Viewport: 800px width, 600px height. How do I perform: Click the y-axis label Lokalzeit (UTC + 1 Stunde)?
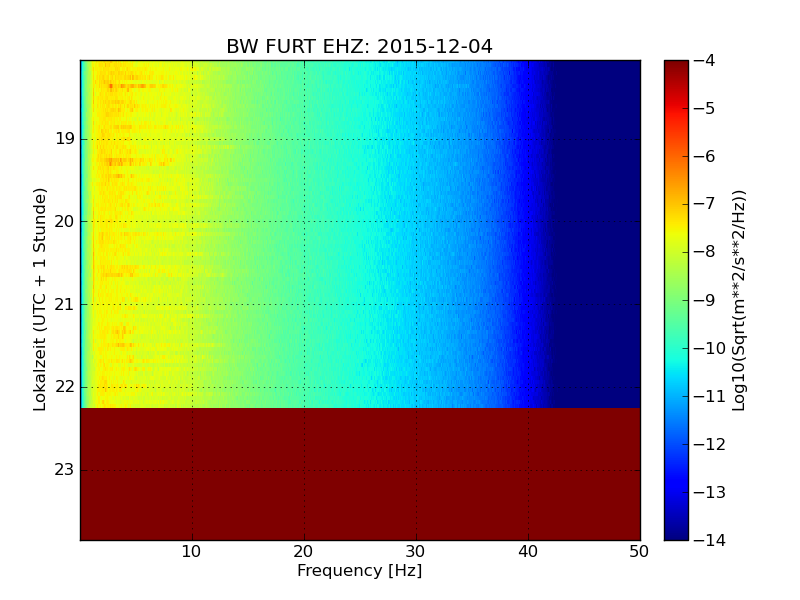(x=40, y=299)
